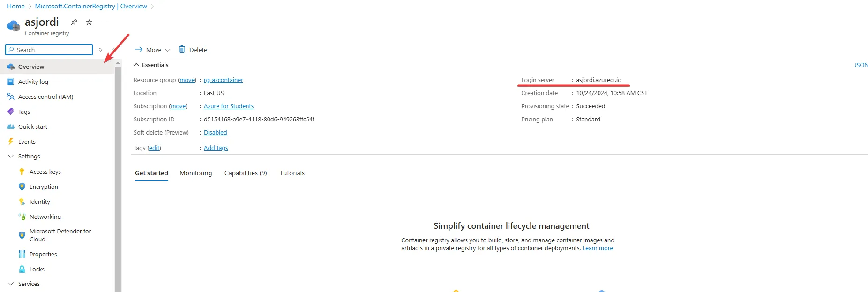Open the Move dropdown menu
The width and height of the screenshot is (868, 292).
tap(153, 50)
